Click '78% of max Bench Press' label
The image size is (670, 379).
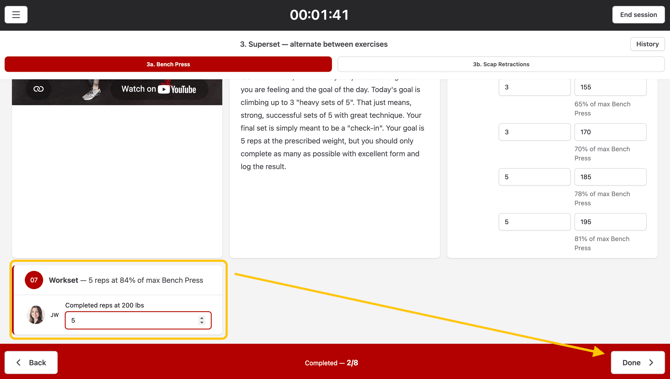tap(602, 198)
